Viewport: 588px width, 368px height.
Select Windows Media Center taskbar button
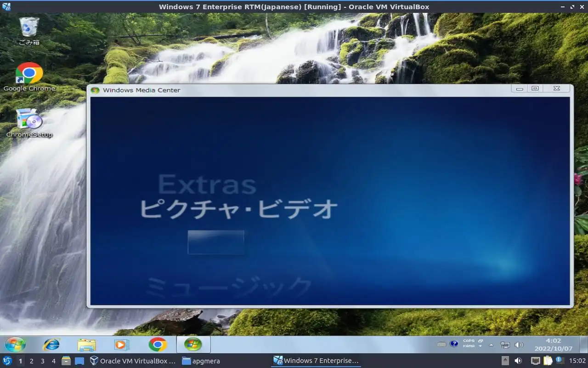point(193,344)
